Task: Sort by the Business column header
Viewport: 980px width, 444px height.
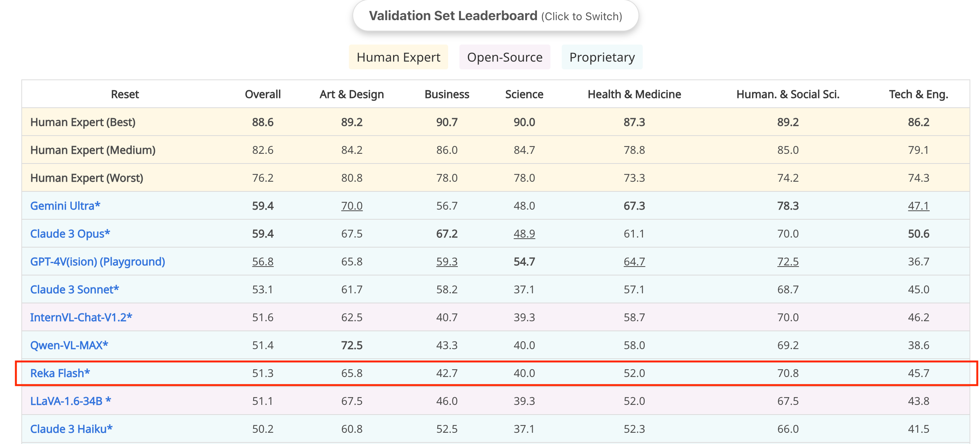Action: [x=447, y=94]
